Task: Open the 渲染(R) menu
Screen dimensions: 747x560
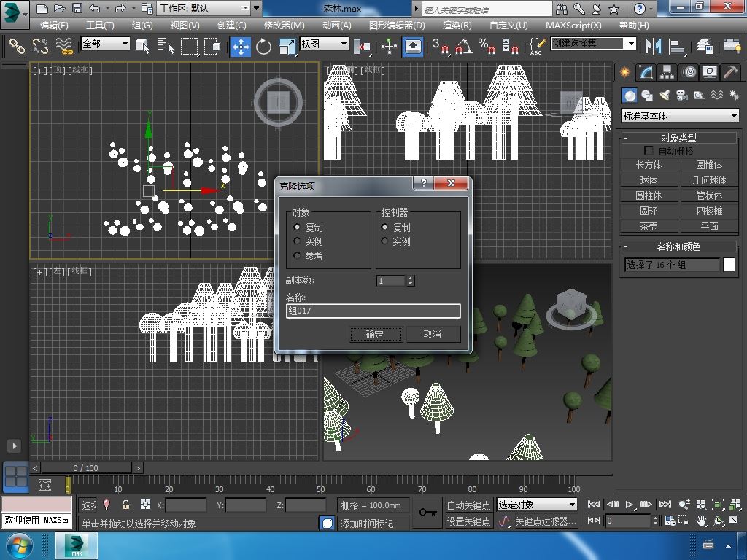Action: click(457, 25)
